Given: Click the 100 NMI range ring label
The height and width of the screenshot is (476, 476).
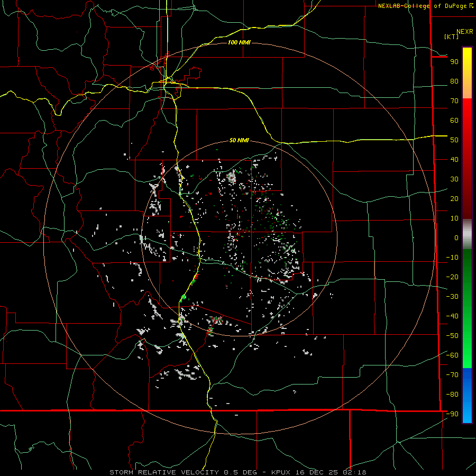Looking at the screenshot, I should [x=239, y=42].
